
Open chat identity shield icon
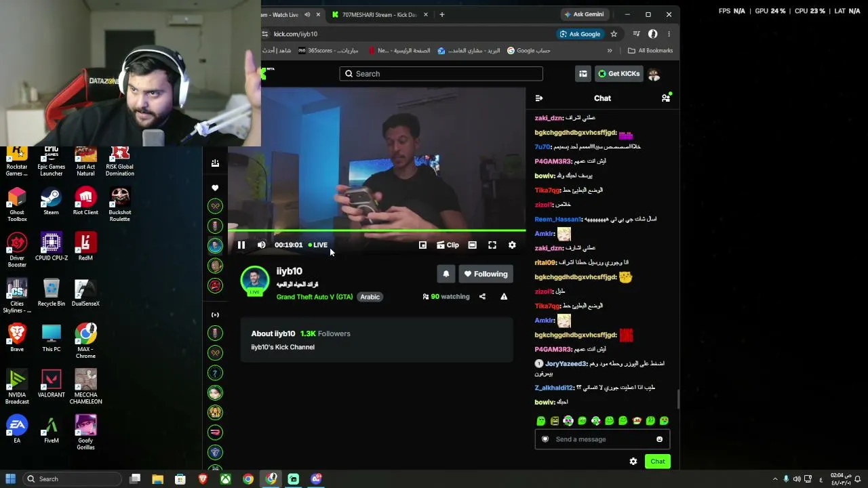tap(545, 439)
